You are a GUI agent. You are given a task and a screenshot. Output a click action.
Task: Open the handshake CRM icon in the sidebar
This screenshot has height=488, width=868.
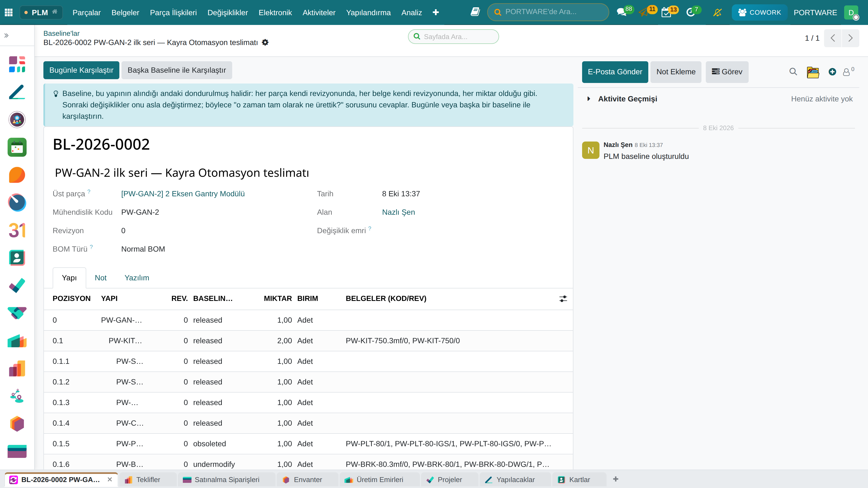click(17, 313)
